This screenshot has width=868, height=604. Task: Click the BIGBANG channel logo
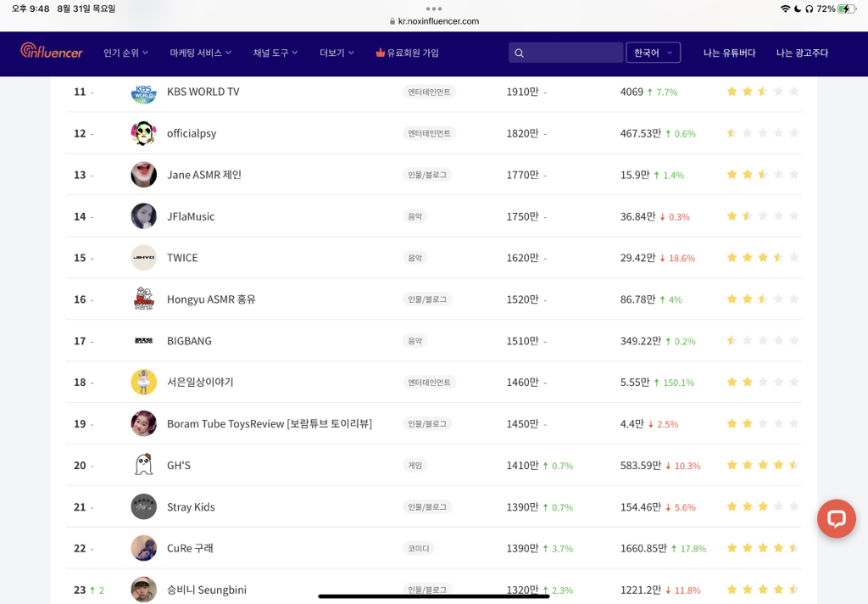(143, 341)
